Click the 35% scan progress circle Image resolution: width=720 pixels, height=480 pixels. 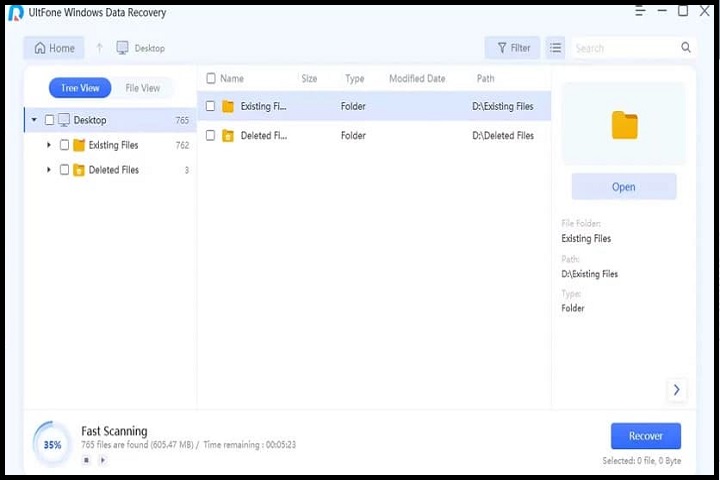[x=52, y=444]
